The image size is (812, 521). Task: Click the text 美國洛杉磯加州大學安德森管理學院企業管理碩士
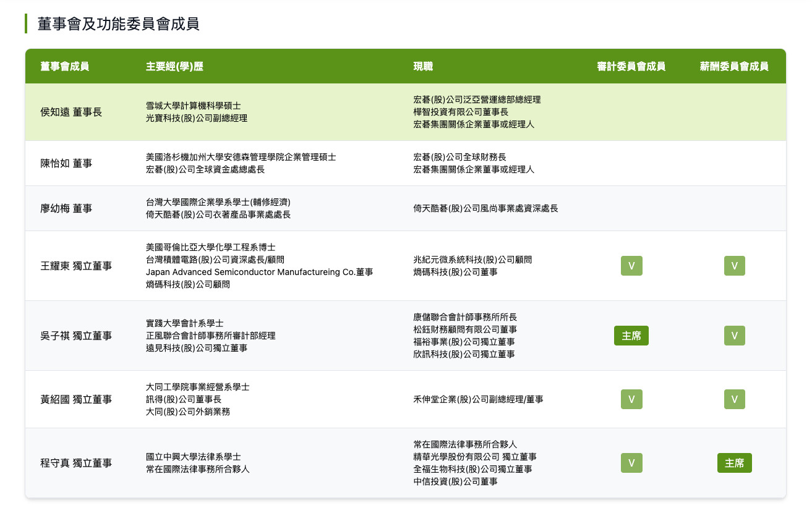[x=241, y=157]
